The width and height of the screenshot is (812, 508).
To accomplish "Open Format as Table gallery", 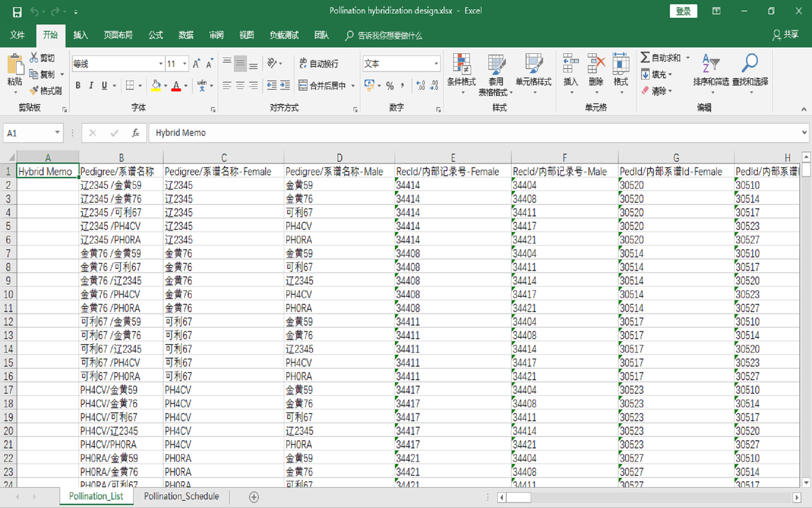I will (495, 75).
